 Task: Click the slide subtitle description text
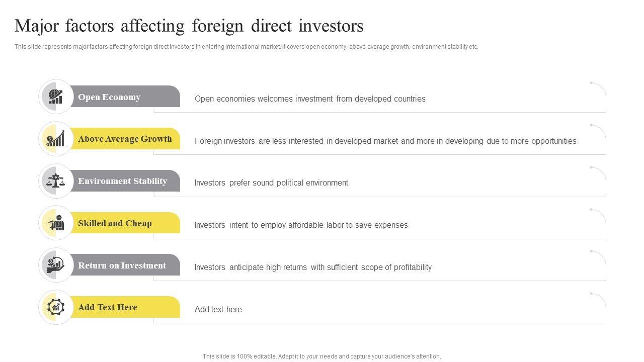click(246, 47)
